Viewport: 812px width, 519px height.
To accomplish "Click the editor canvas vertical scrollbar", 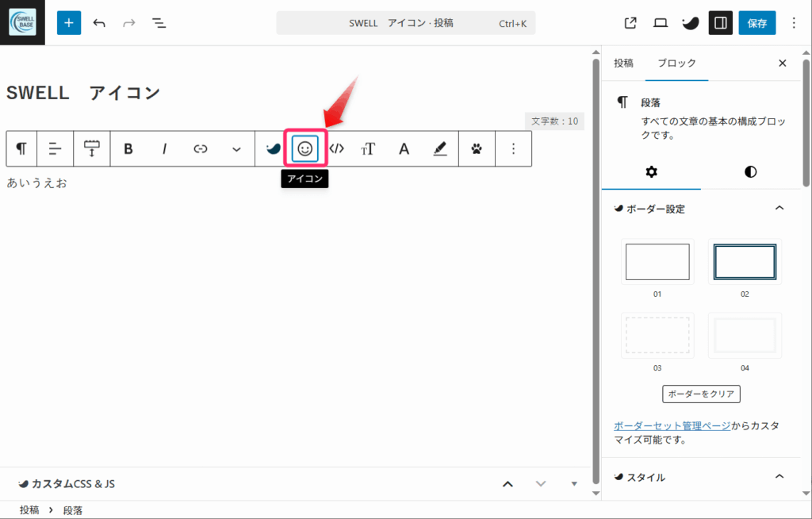I will click(596, 272).
